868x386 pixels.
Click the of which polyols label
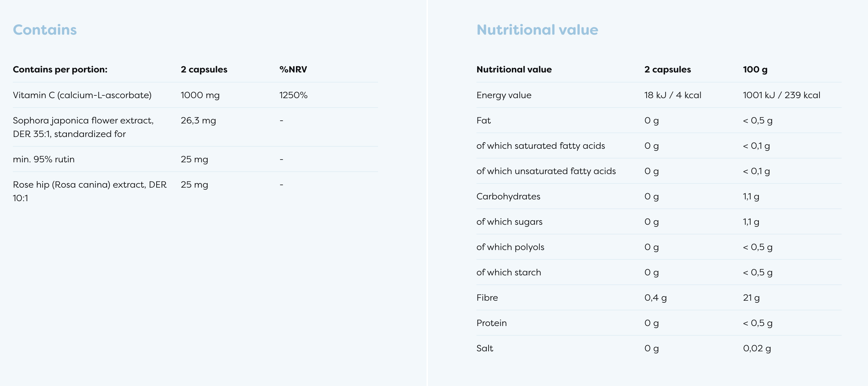click(x=510, y=247)
